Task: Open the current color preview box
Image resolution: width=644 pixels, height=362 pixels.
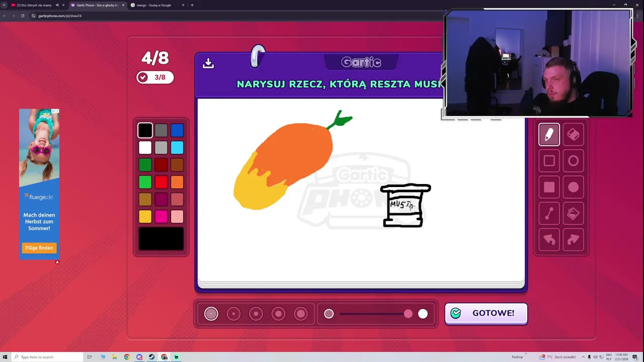Action: 161,238
